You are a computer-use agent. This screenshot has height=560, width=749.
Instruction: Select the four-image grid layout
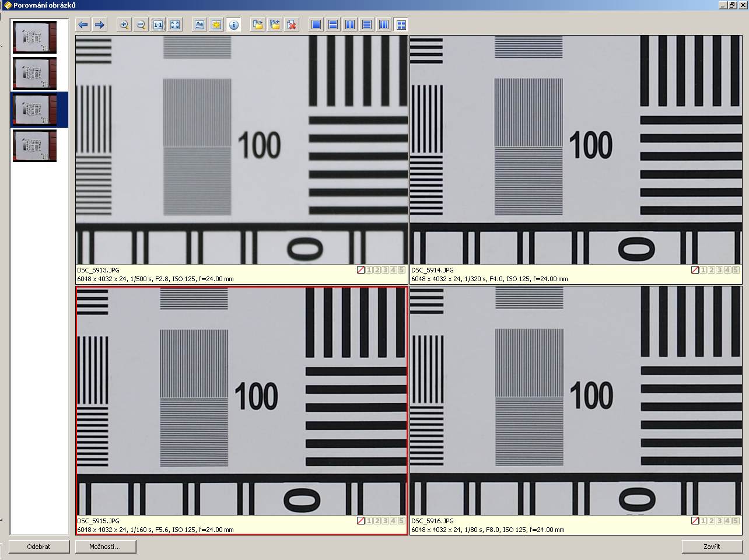[x=401, y=24]
